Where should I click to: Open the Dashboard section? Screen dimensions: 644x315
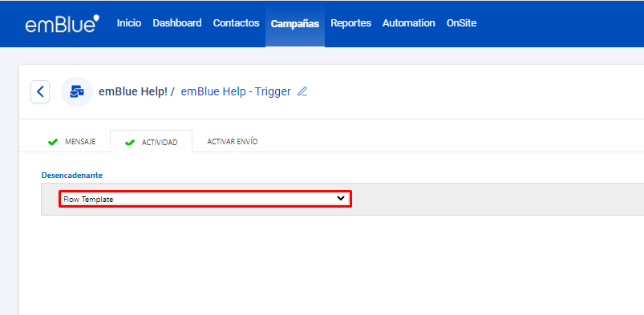click(177, 23)
